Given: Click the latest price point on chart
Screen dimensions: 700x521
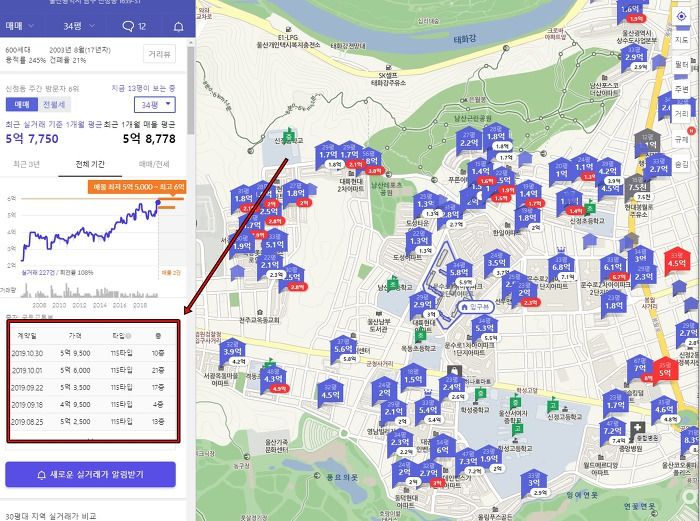Looking at the screenshot, I should pyautogui.click(x=158, y=202).
